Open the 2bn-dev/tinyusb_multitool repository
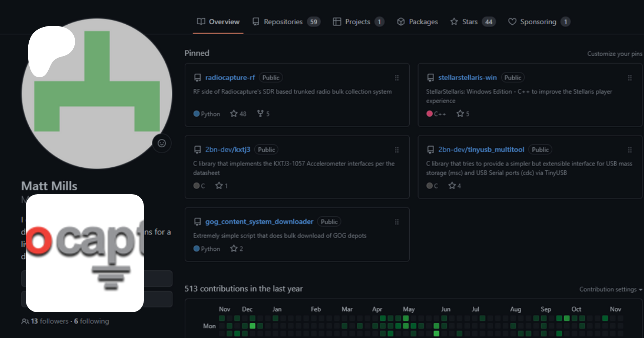Viewport: 644px width, 338px height. (481, 150)
